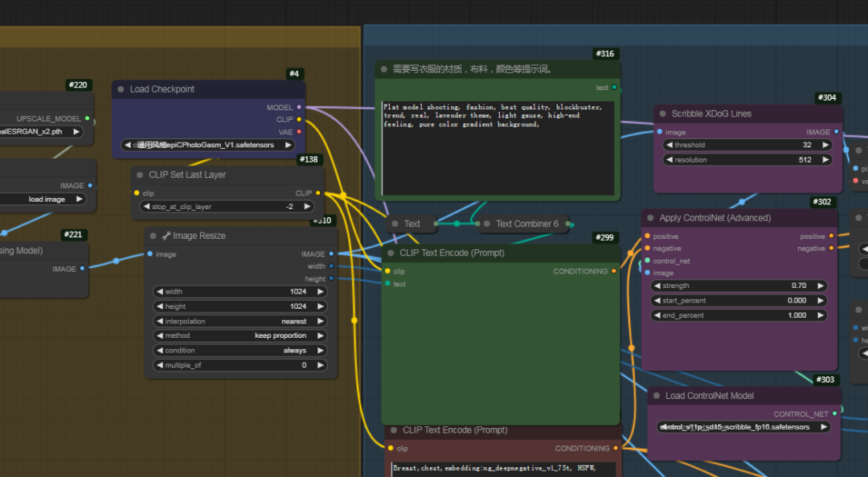Open the condition always combo box
This screenshot has height=477, width=868.
pos(240,350)
